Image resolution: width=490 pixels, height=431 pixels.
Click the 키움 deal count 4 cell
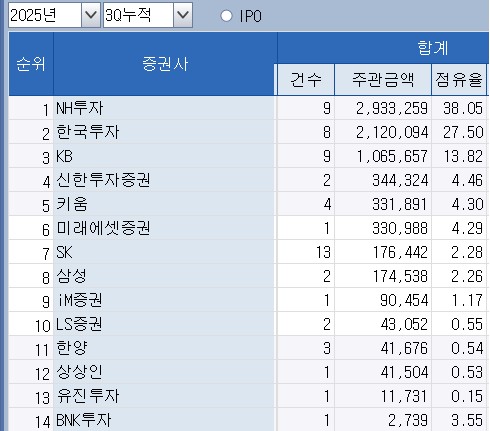tap(306, 204)
